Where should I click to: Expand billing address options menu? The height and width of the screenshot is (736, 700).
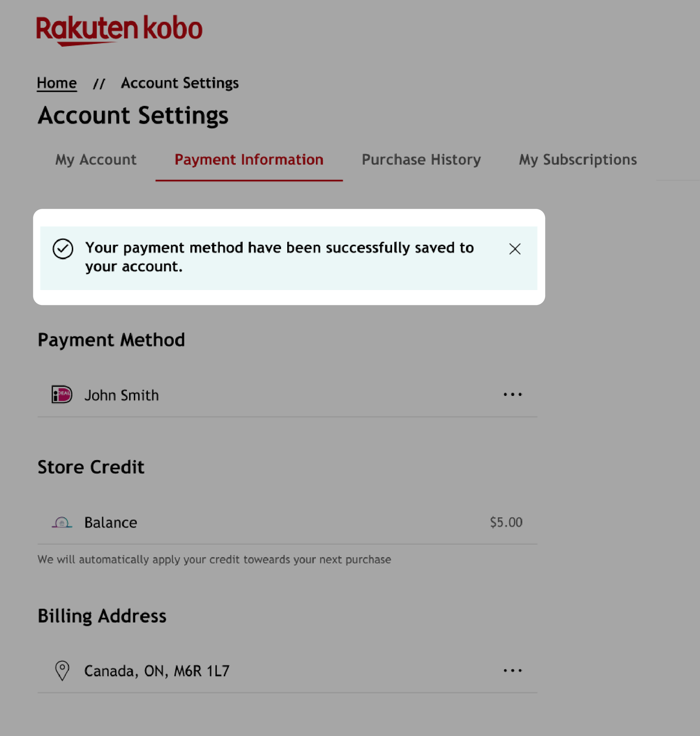513,670
